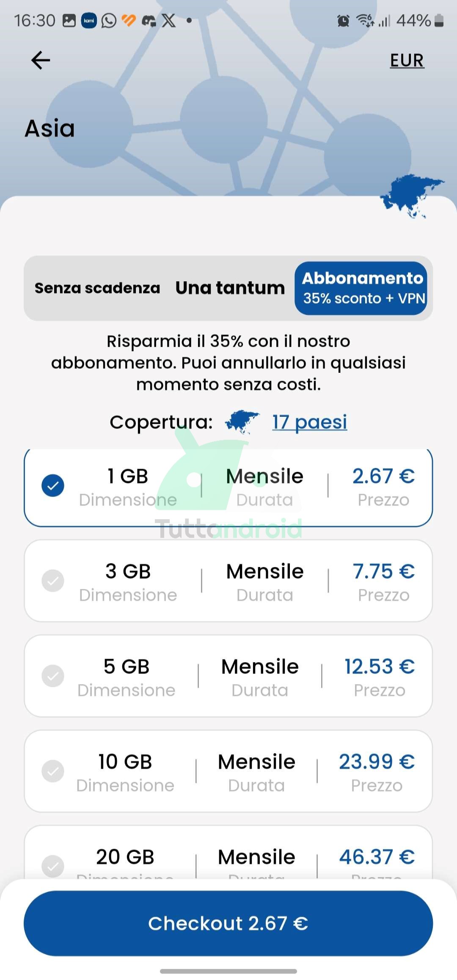Tap the X app notification icon

[x=169, y=20]
